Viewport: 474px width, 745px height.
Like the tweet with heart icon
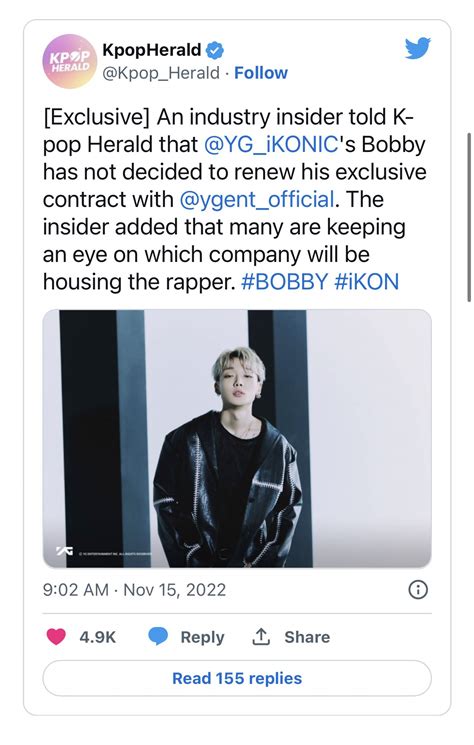click(x=56, y=637)
